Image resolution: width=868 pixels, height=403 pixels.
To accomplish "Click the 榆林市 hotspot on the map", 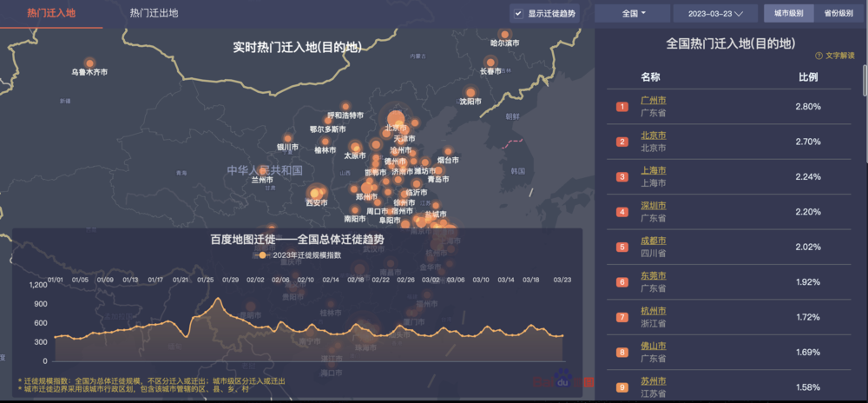I will [x=325, y=142].
